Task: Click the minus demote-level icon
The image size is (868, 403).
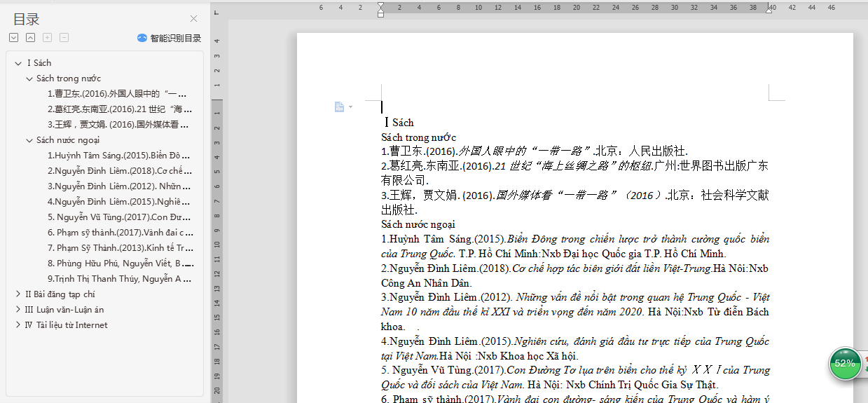Action: 64,38
